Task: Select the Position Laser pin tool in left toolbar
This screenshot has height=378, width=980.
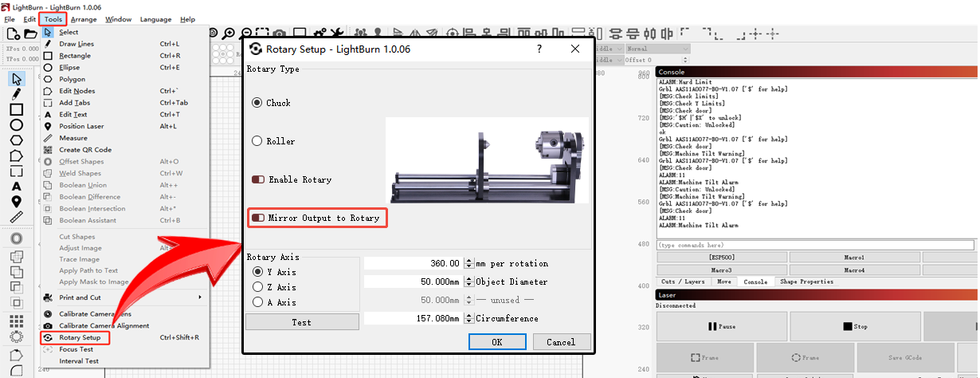Action: tap(16, 201)
